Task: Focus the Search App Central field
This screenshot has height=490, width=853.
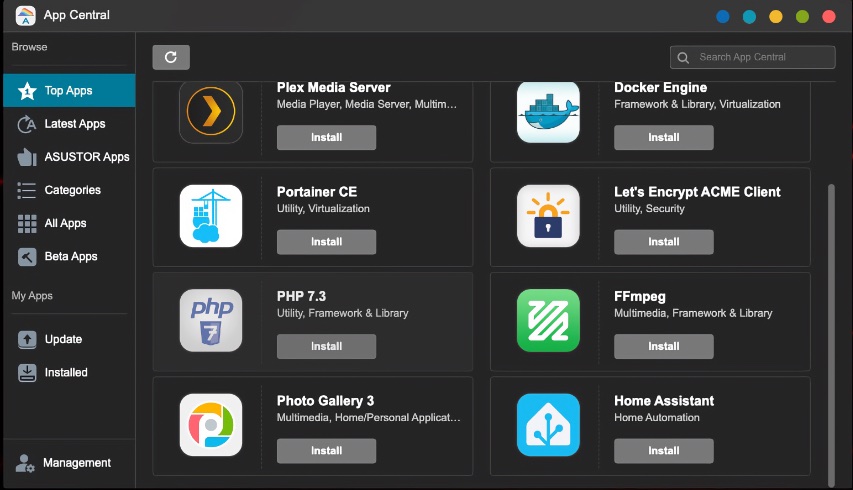Action: [x=752, y=57]
